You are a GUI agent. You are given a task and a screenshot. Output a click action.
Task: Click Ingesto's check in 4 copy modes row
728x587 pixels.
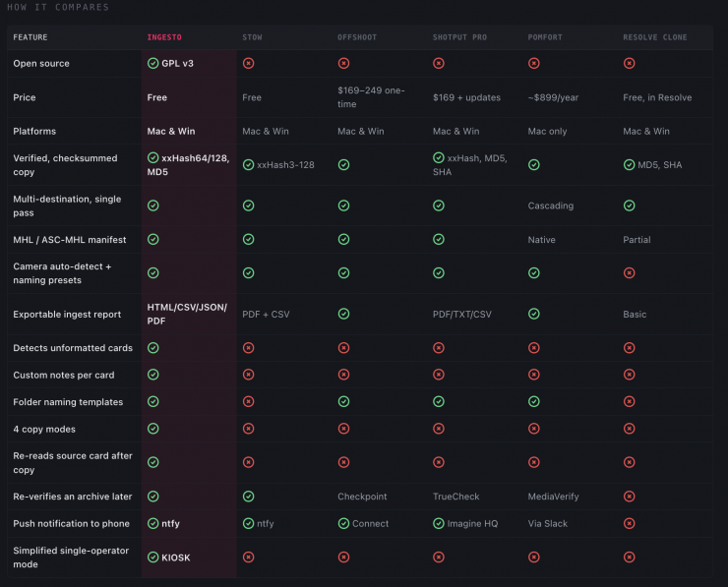click(152, 429)
